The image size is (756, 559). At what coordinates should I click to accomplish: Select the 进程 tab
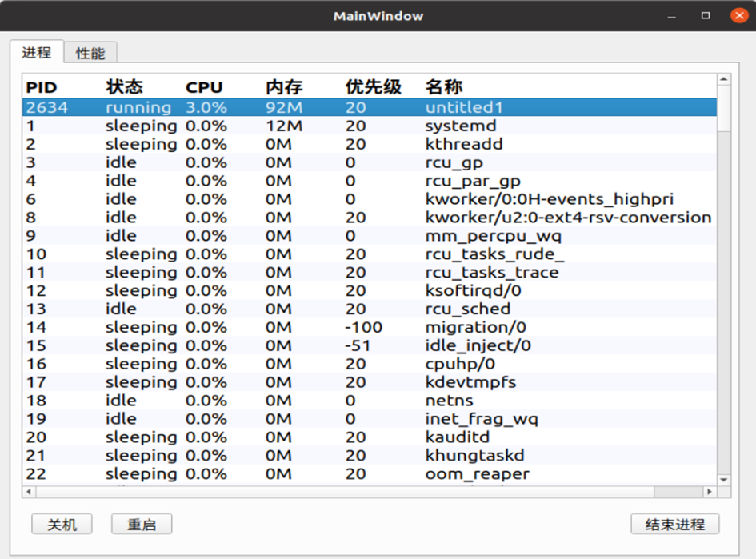coord(37,52)
